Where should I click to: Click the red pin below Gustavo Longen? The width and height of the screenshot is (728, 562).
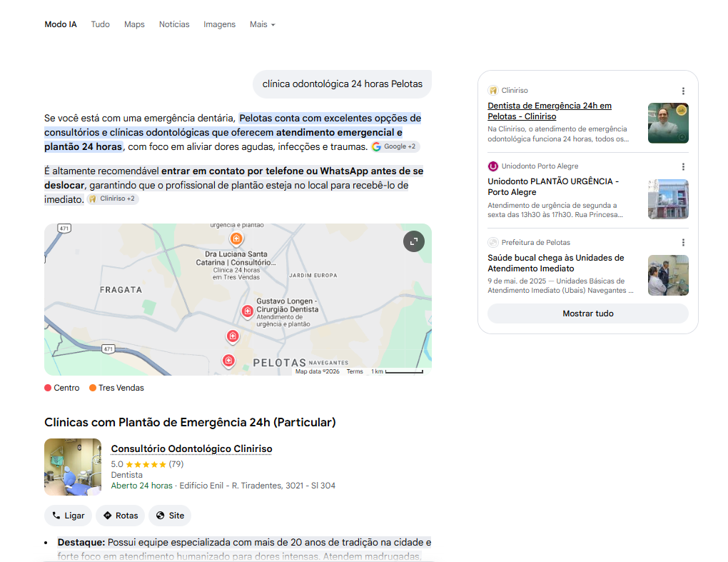point(233,336)
